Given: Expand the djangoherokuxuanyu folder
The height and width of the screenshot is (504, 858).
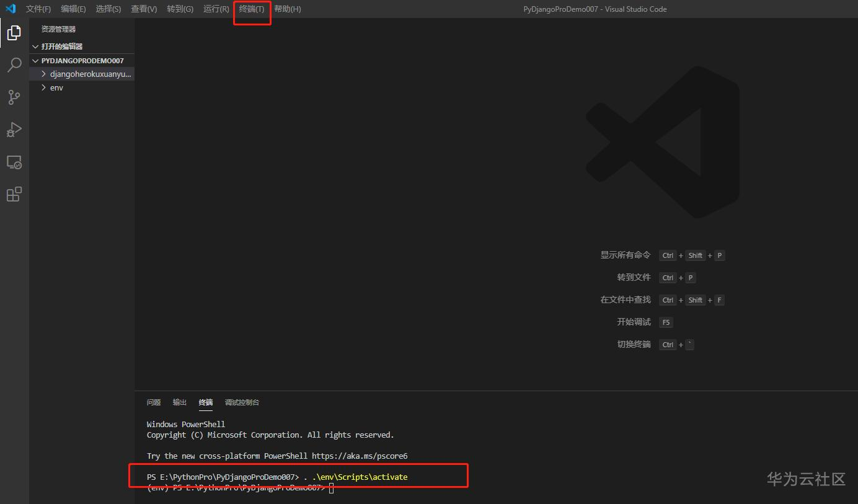Looking at the screenshot, I should [82, 74].
